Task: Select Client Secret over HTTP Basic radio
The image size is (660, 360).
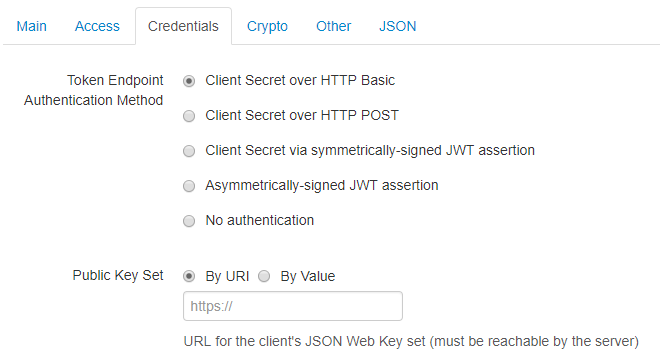Action: pos(189,81)
